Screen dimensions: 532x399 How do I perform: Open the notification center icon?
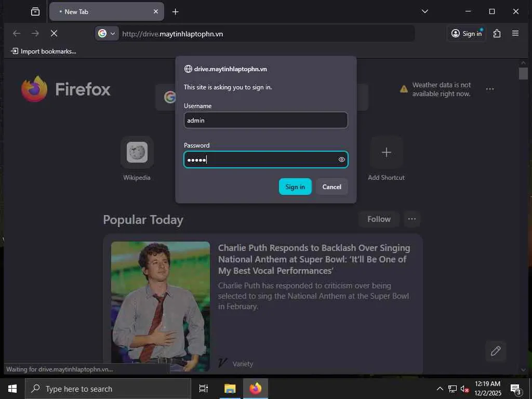[516, 389]
